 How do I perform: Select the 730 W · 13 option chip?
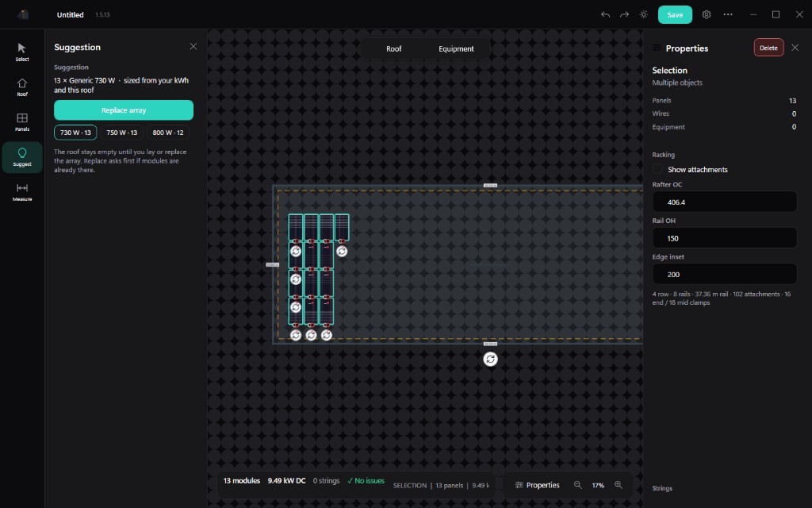tap(75, 133)
